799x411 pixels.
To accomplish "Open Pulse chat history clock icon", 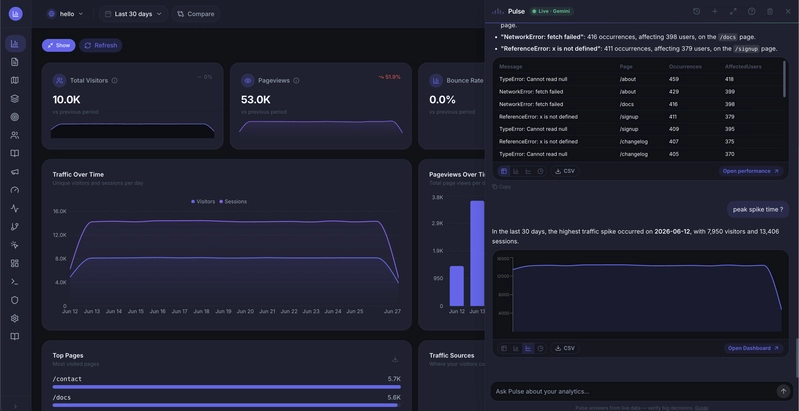I will tap(697, 11).
